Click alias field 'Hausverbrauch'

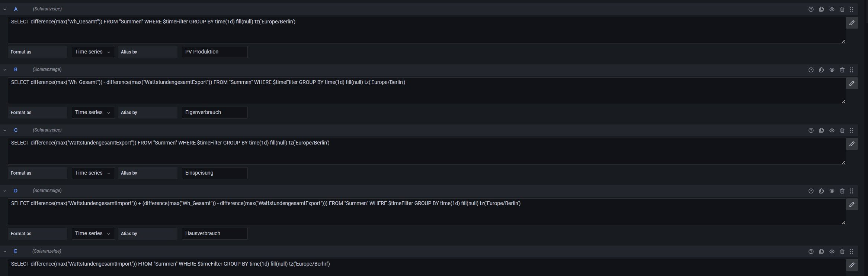pos(214,233)
